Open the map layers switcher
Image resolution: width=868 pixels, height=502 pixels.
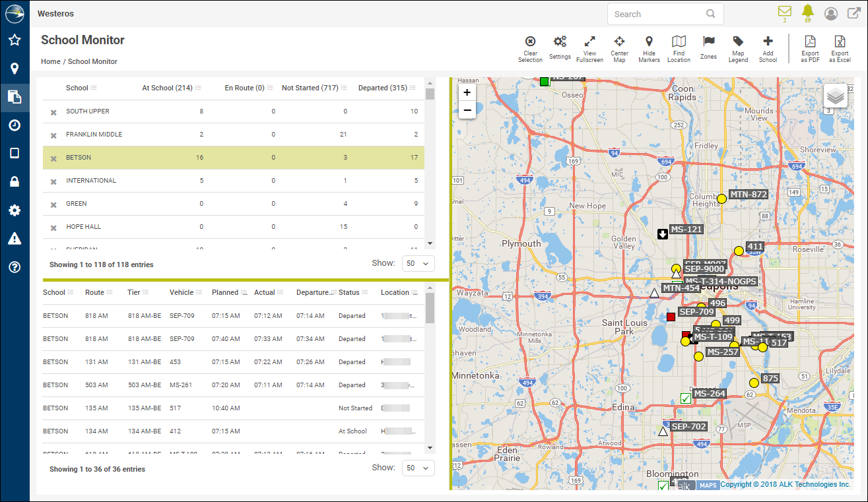tap(836, 96)
